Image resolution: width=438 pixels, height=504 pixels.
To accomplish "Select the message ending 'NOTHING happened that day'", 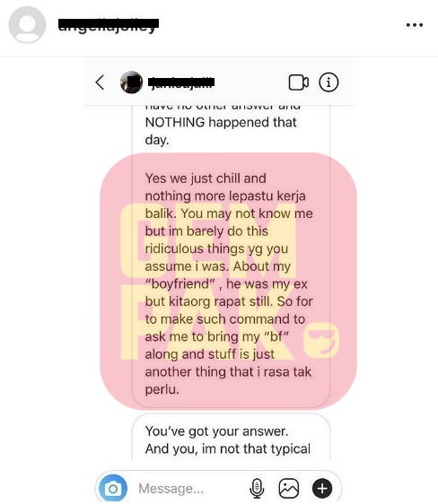I will click(221, 131).
